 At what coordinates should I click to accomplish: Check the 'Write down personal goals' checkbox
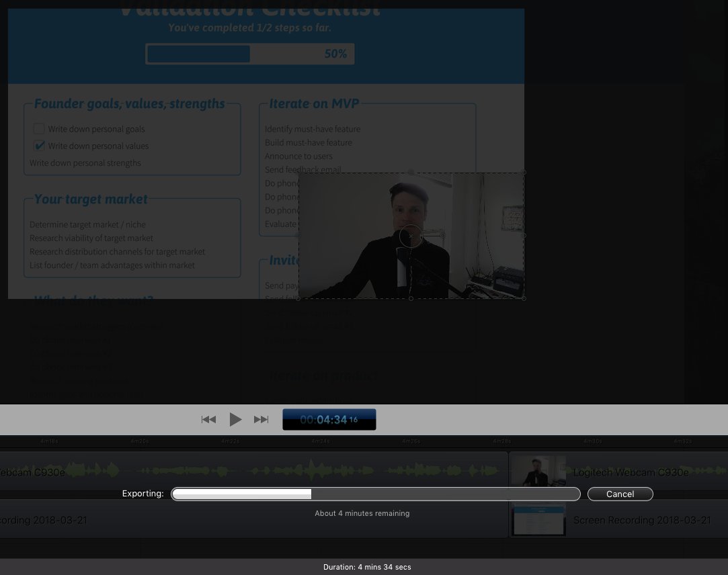[39, 129]
